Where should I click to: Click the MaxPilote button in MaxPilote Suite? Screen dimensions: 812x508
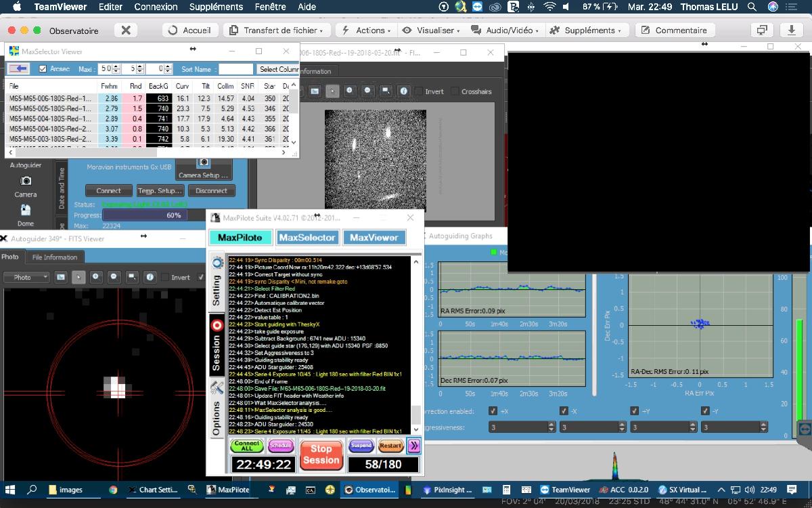pyautogui.click(x=240, y=238)
